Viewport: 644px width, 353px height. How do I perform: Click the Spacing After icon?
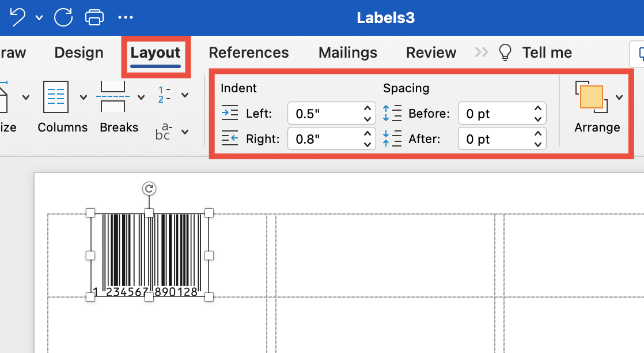point(392,138)
